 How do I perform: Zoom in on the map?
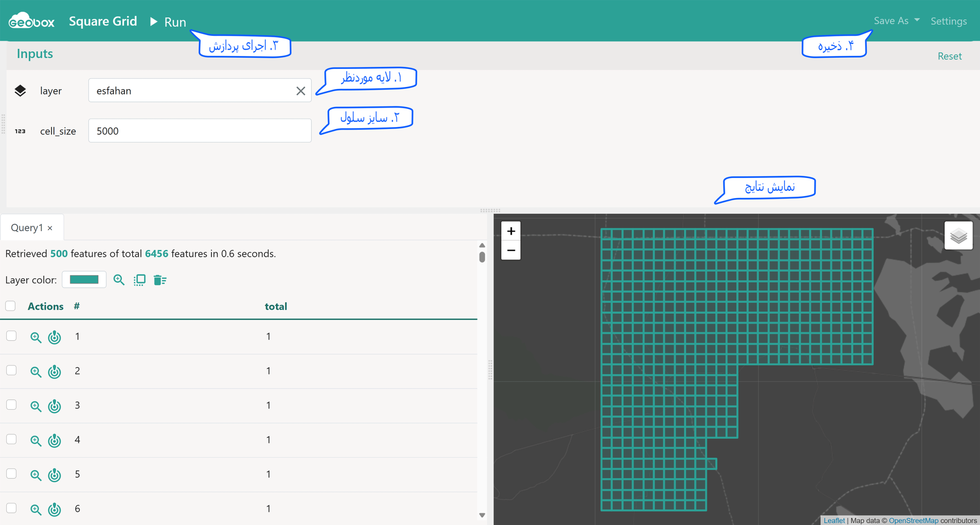click(x=511, y=231)
